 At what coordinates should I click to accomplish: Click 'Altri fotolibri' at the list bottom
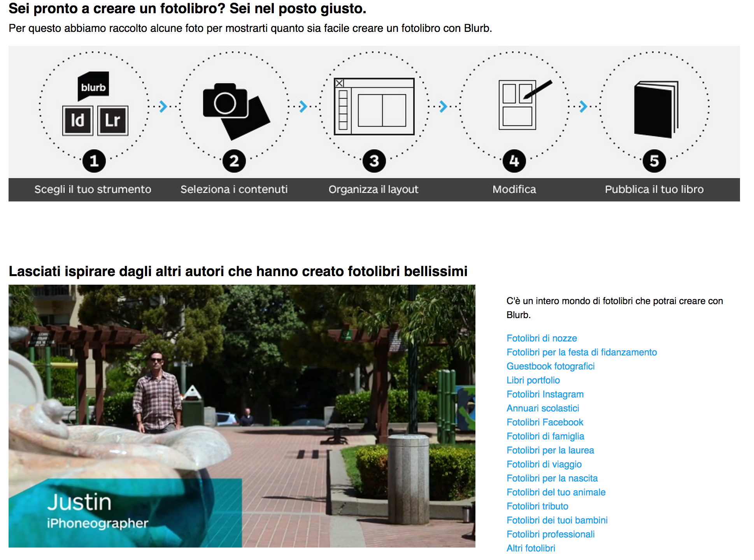[x=530, y=548]
